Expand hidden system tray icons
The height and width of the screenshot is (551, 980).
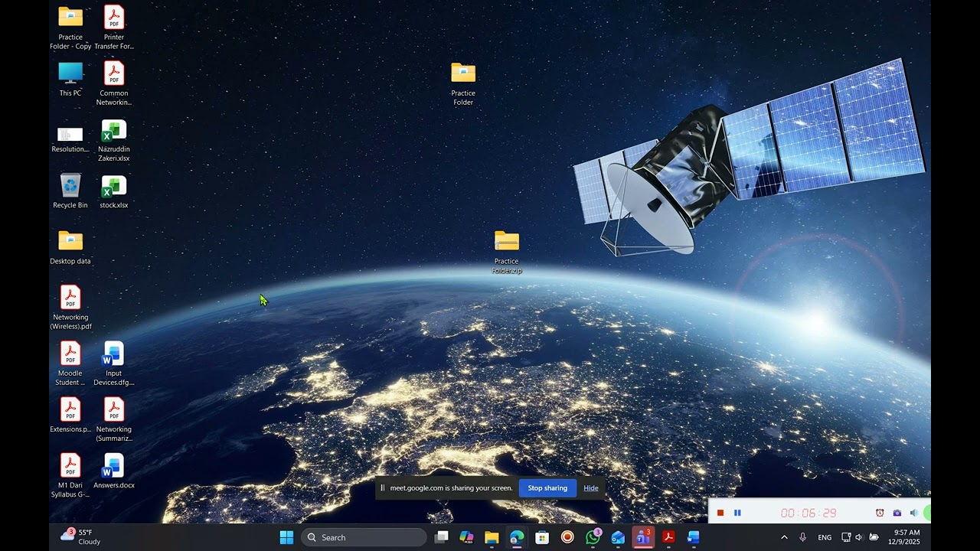[784, 537]
